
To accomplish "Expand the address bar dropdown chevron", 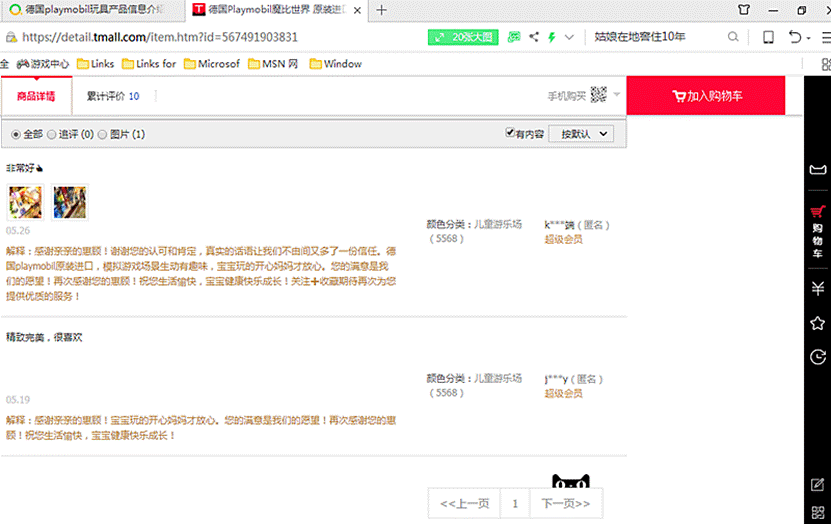I will point(569,37).
